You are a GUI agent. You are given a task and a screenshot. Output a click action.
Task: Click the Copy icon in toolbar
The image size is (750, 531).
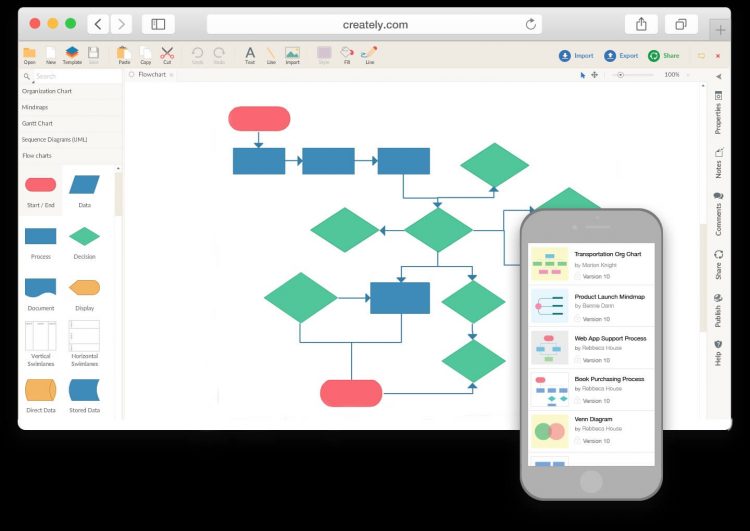pos(145,55)
